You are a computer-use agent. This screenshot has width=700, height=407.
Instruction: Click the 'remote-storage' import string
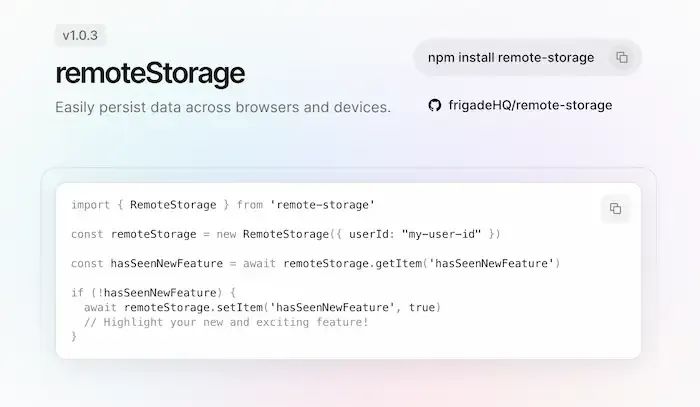[x=322, y=205]
